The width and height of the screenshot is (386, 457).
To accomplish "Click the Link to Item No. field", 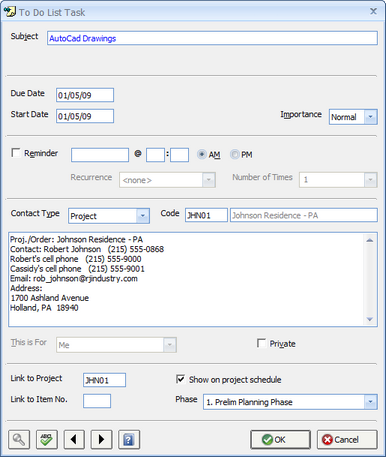I will click(97, 401).
